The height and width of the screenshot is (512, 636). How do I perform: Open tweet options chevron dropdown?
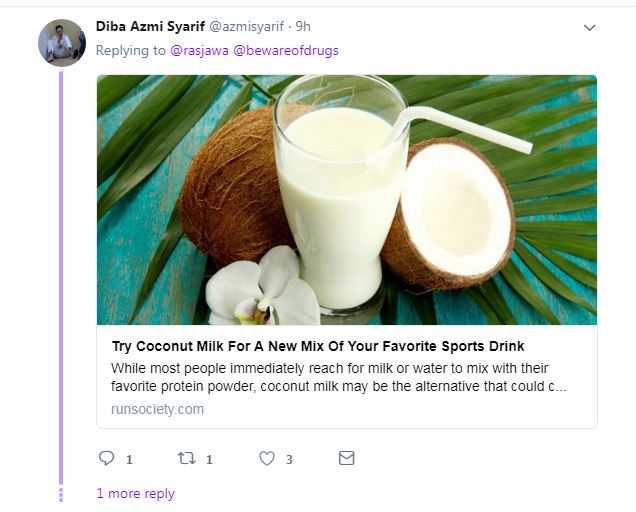589,28
